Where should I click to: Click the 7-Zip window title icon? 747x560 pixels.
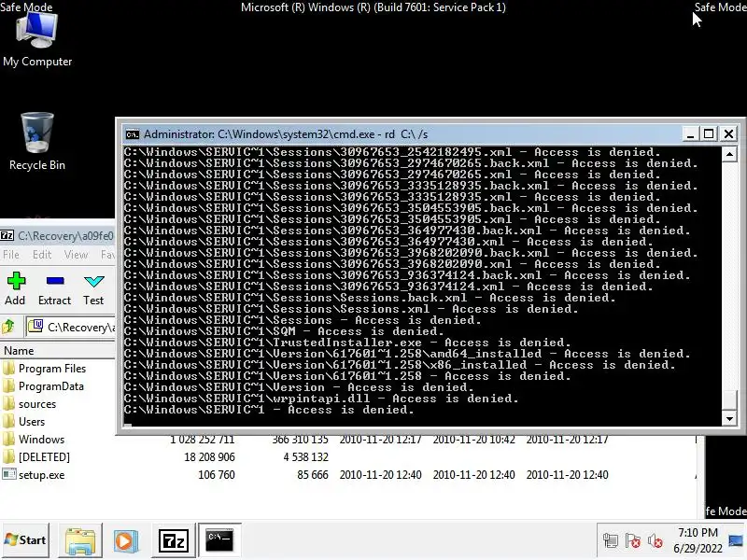pyautogui.click(x=7, y=235)
